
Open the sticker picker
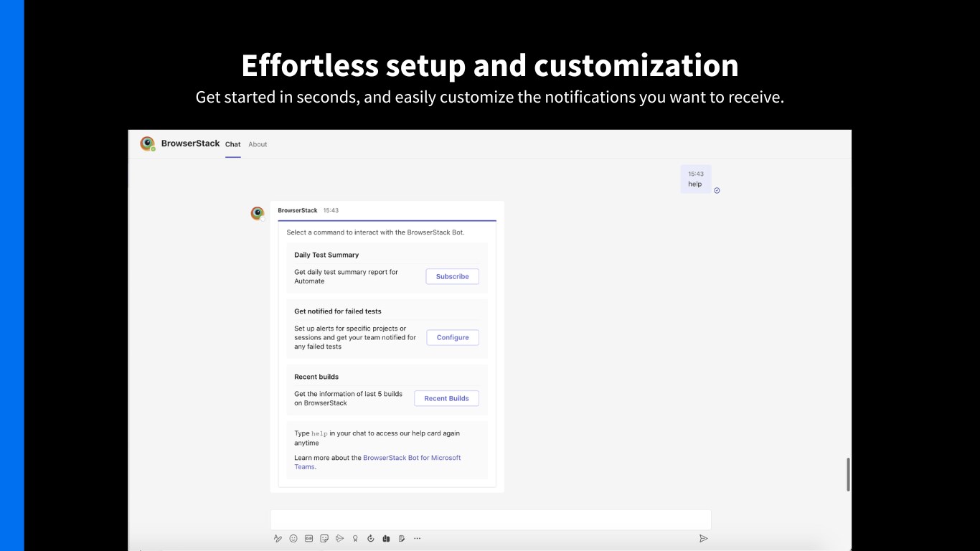point(324,538)
